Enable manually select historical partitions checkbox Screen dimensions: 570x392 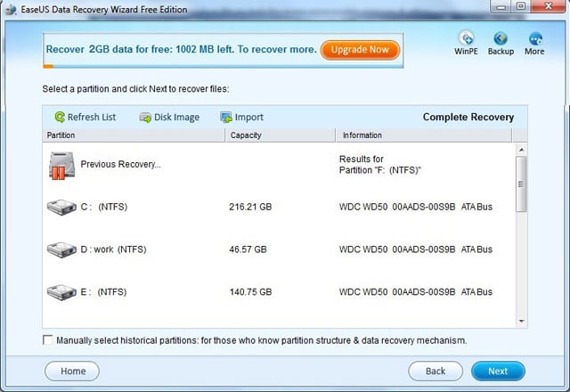coord(47,340)
